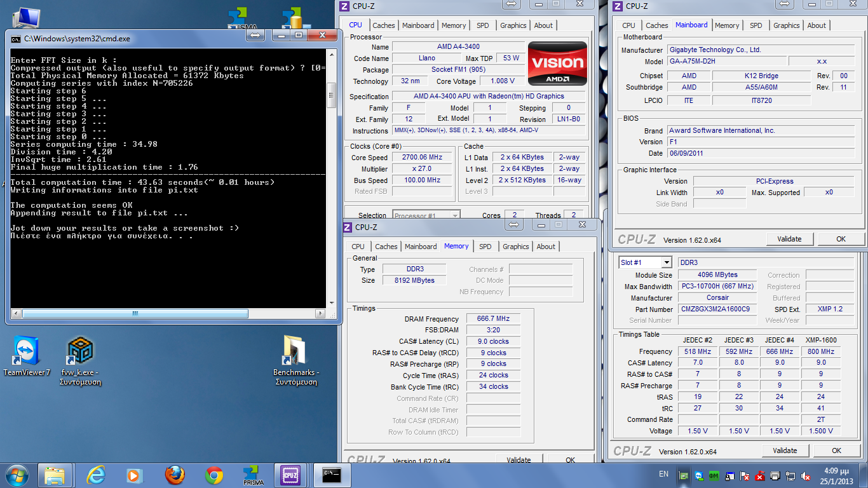The image size is (868, 488).
Task: Click the Core Speed value '2700.06 MHz'
Action: coord(422,158)
